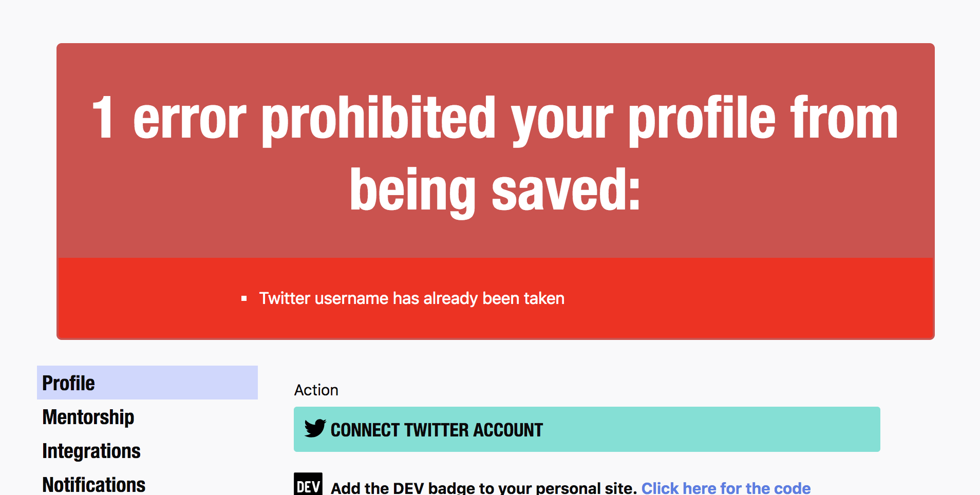Click the DEV logo next to the badge text

click(x=308, y=485)
